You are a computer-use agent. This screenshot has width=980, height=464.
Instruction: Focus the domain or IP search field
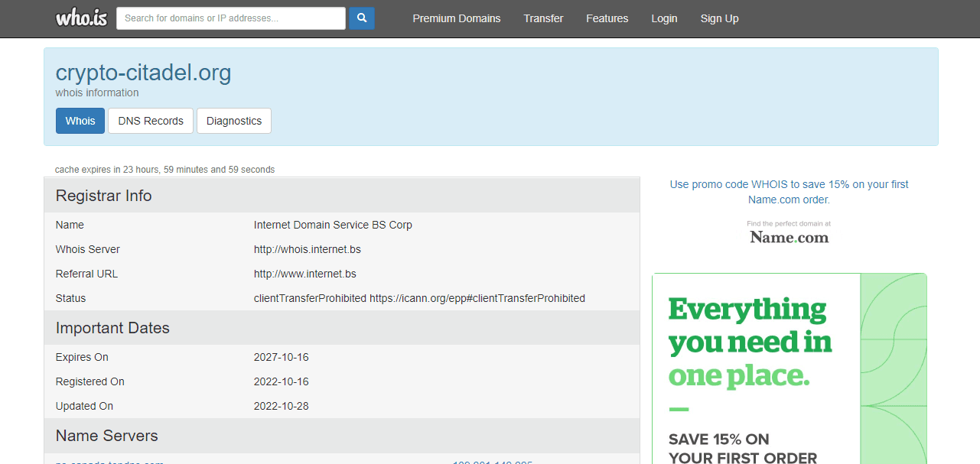[x=230, y=18]
